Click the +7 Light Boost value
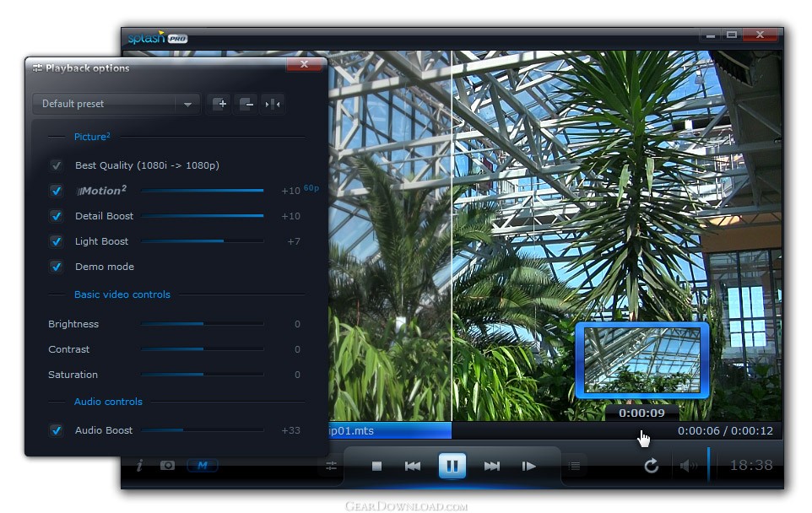 tap(294, 242)
